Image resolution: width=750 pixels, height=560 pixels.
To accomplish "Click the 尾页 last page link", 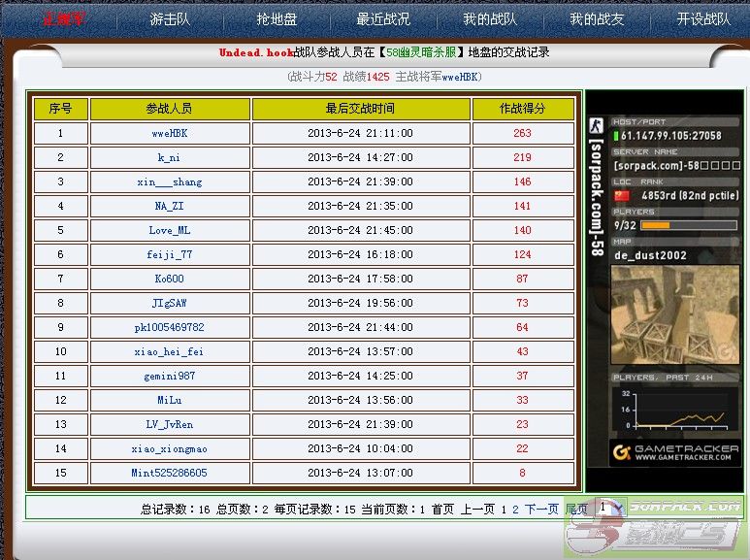I will (x=576, y=509).
